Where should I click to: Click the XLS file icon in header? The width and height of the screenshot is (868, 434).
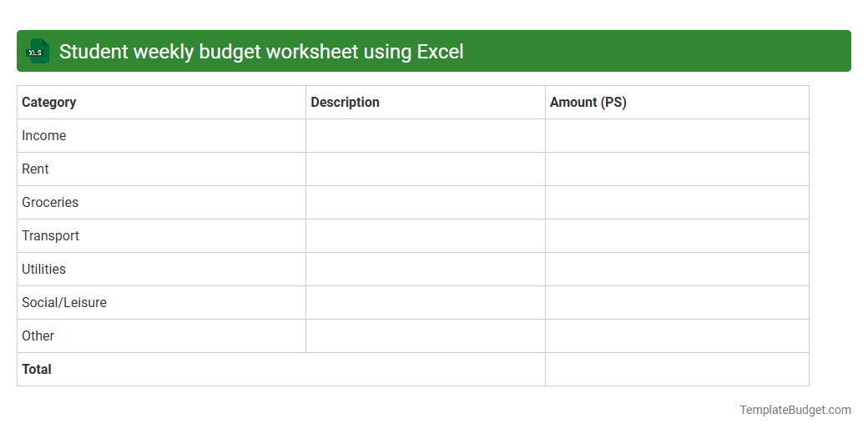coord(37,52)
